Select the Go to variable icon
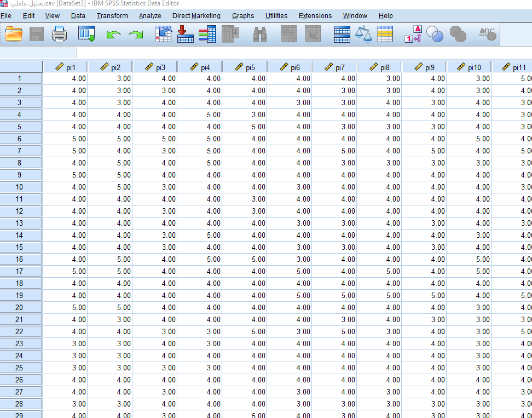Viewport: 532px width, 418px height. coord(186,35)
